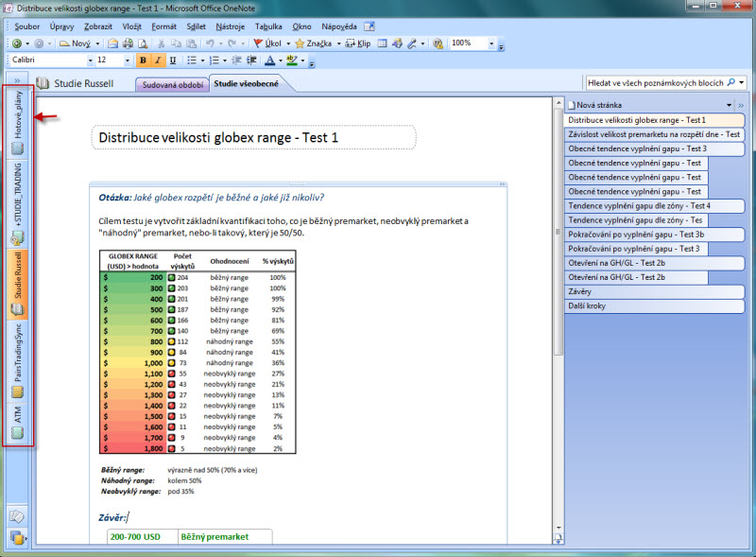Click the bulleted list icon
This screenshot has width=756, height=557.
point(191,61)
